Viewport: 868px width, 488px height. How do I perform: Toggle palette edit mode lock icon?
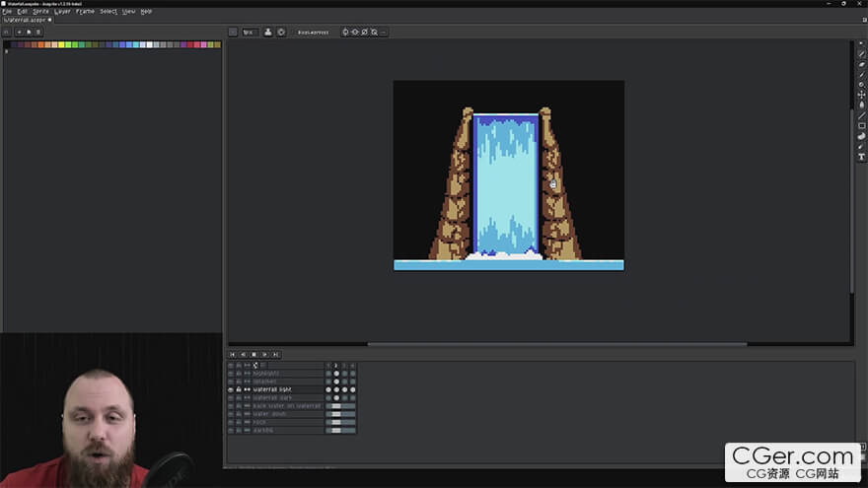[7, 33]
